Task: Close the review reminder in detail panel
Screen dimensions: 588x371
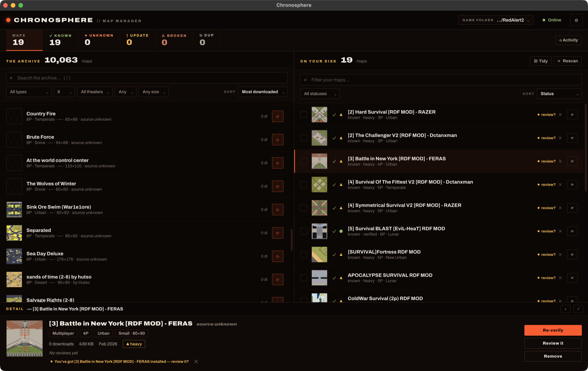Action: click(x=196, y=362)
